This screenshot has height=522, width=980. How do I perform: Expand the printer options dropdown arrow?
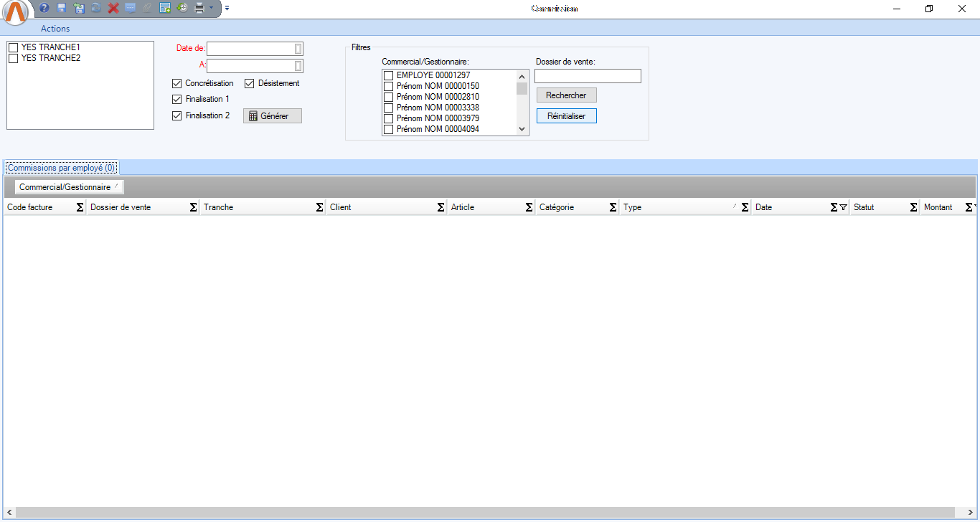[211, 9]
